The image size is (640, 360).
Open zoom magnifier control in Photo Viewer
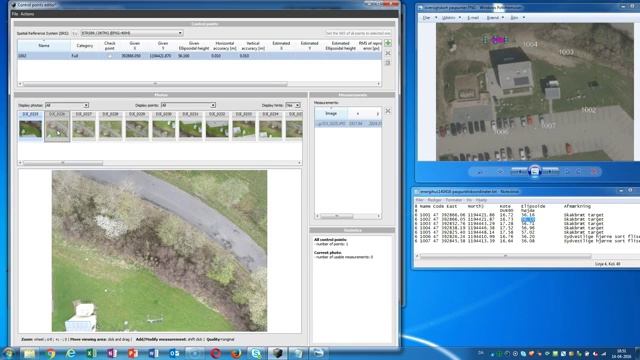click(480, 172)
